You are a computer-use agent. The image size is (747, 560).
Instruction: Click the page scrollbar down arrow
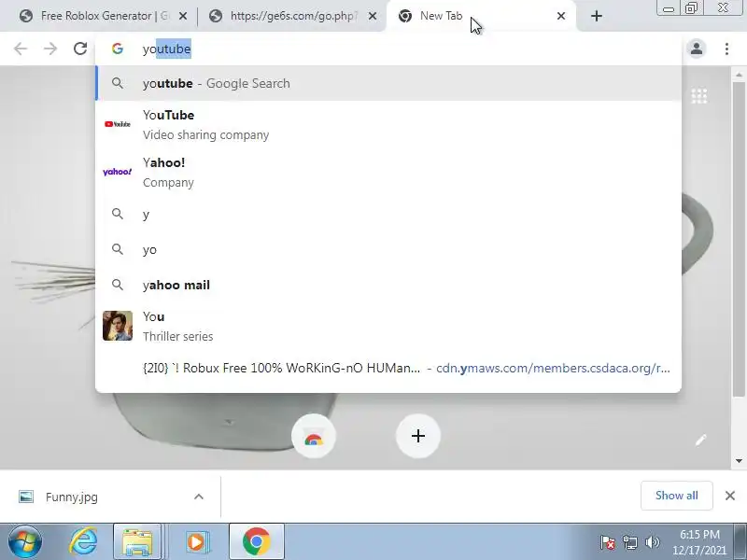pyautogui.click(x=739, y=461)
